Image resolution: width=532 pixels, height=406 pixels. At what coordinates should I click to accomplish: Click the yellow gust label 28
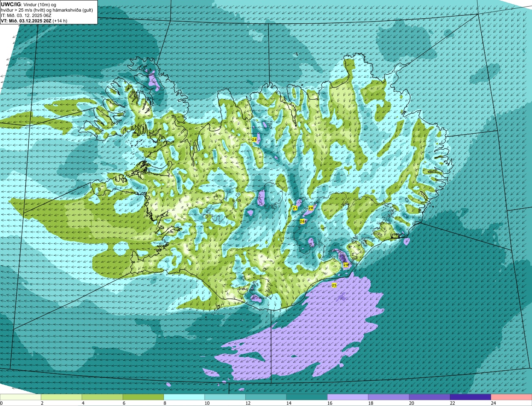tap(311, 208)
